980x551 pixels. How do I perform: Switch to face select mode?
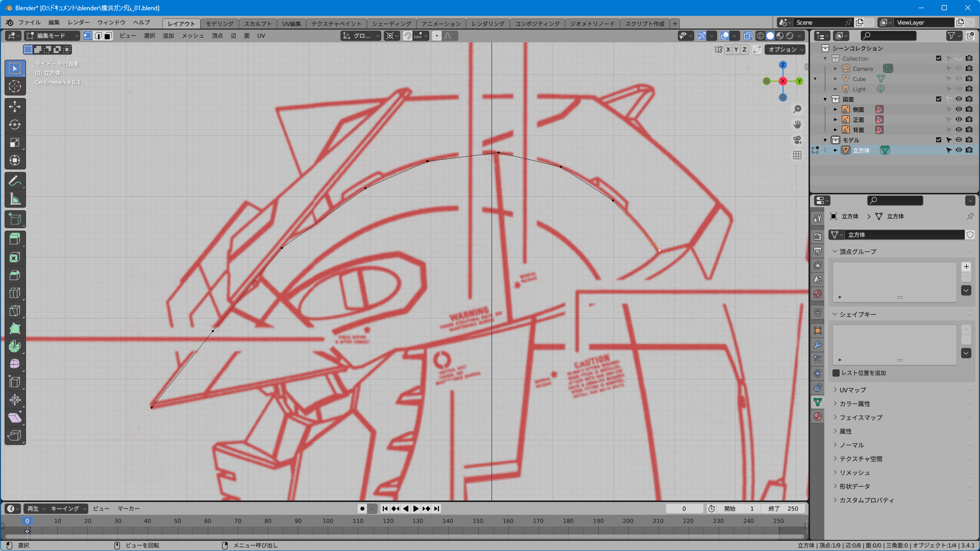[108, 36]
